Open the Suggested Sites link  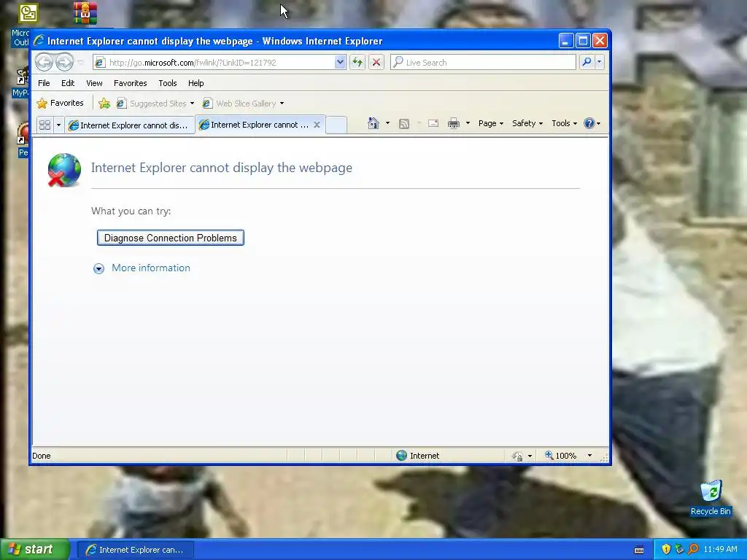point(152,104)
